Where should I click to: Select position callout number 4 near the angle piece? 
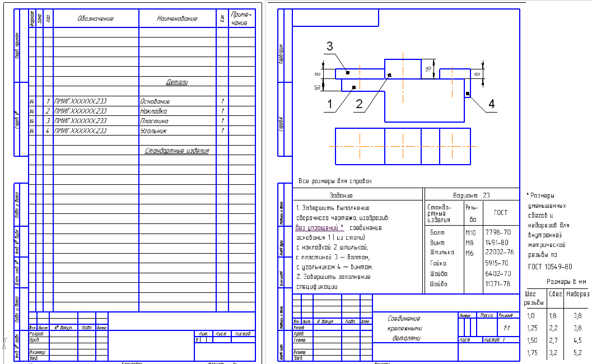coord(491,104)
